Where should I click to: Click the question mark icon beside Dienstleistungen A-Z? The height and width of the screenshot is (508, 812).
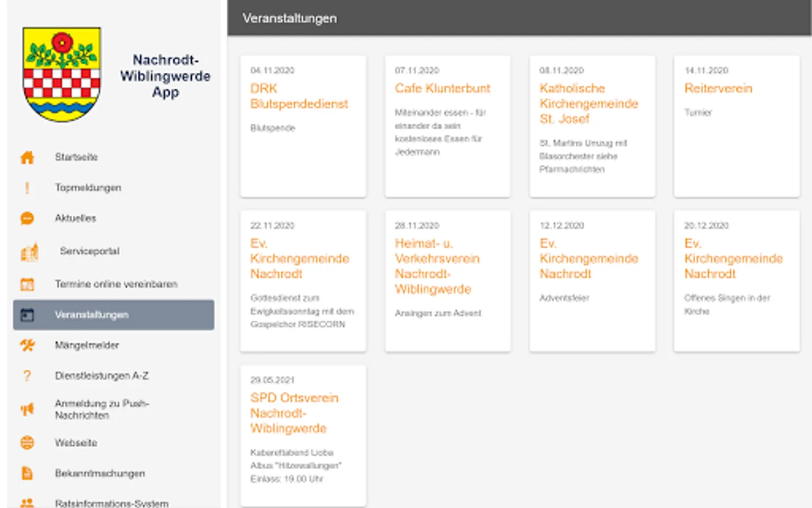point(27,376)
